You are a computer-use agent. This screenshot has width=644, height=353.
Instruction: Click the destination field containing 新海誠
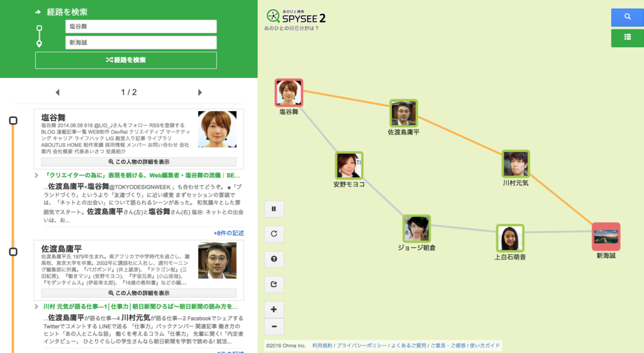[x=141, y=43]
